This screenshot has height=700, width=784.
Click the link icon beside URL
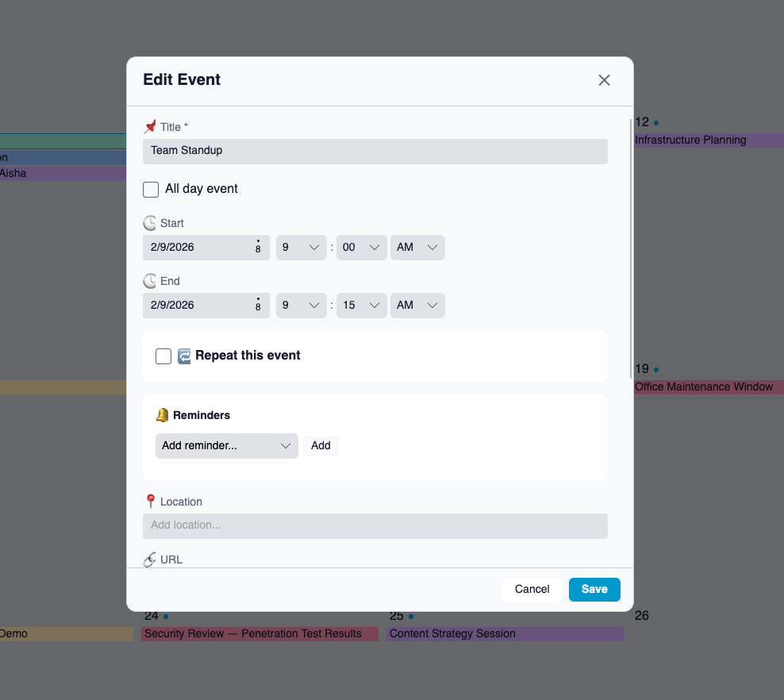(x=150, y=559)
